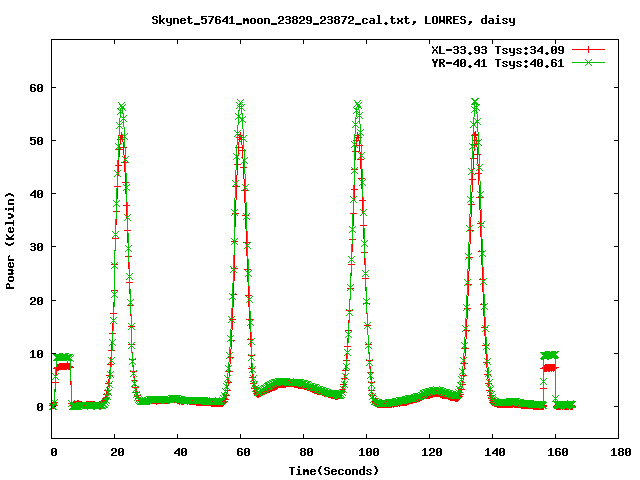Click the x-axis tick label 40
This screenshot has height=480, width=640.
click(180, 452)
